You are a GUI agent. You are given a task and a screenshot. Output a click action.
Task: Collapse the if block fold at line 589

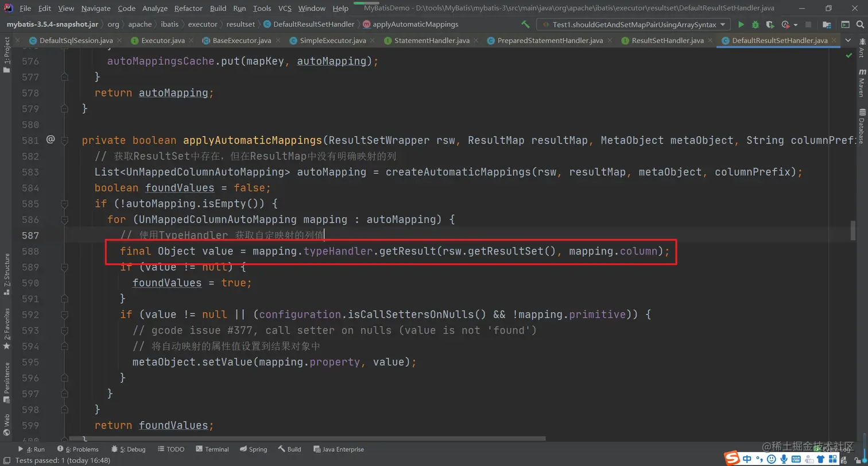64,267
